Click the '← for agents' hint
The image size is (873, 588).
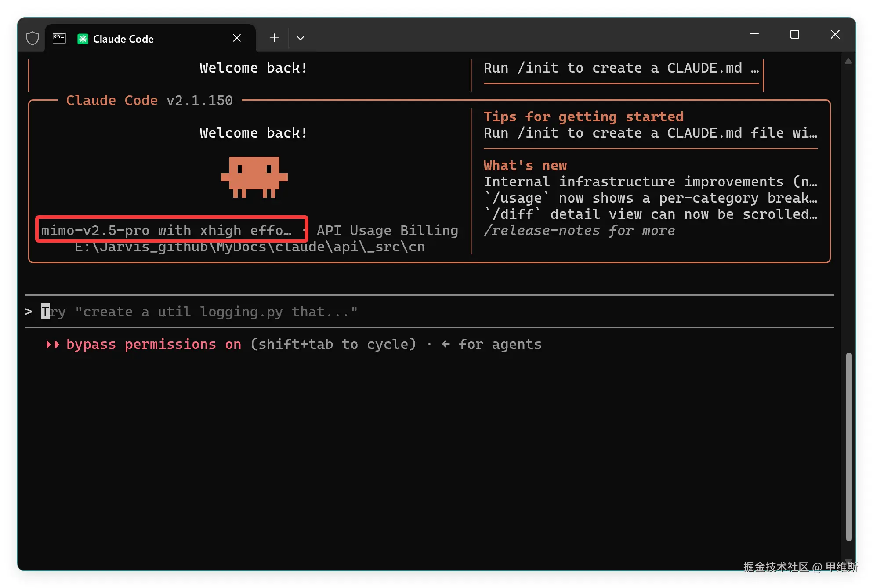click(492, 344)
